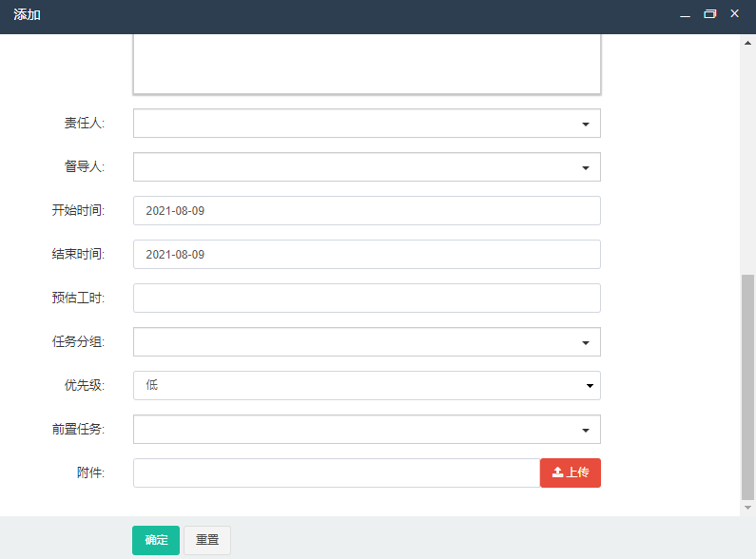This screenshot has height=559, width=756.
Task: Click the 结束时间 date field
Action: click(x=367, y=255)
